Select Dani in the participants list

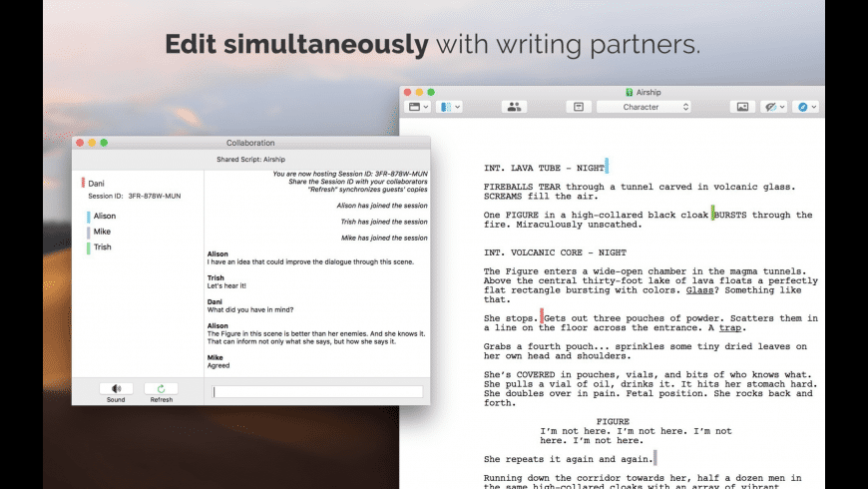(x=96, y=184)
